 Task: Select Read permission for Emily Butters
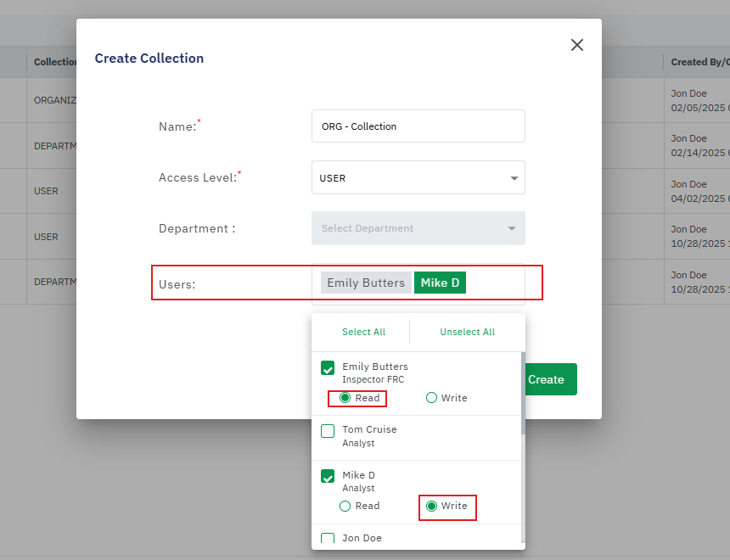pos(345,398)
